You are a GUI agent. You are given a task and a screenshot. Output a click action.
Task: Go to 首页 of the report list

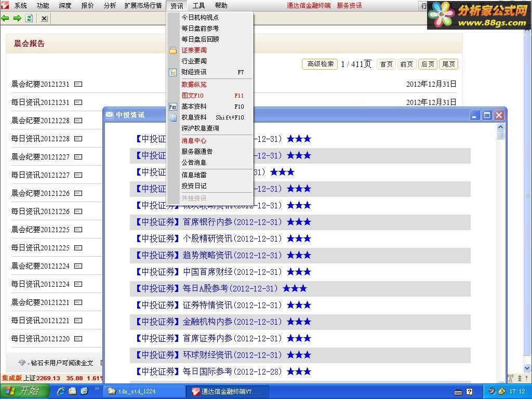(386, 64)
